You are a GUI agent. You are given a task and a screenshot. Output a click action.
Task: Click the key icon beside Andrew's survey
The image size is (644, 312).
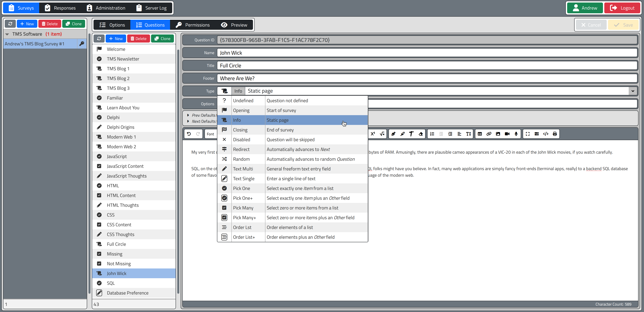[x=82, y=44]
